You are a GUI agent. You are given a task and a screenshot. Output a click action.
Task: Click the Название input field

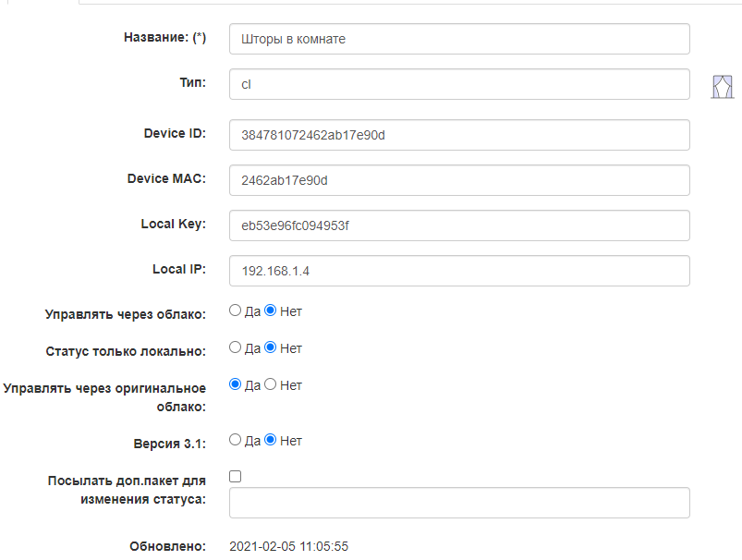click(x=459, y=39)
